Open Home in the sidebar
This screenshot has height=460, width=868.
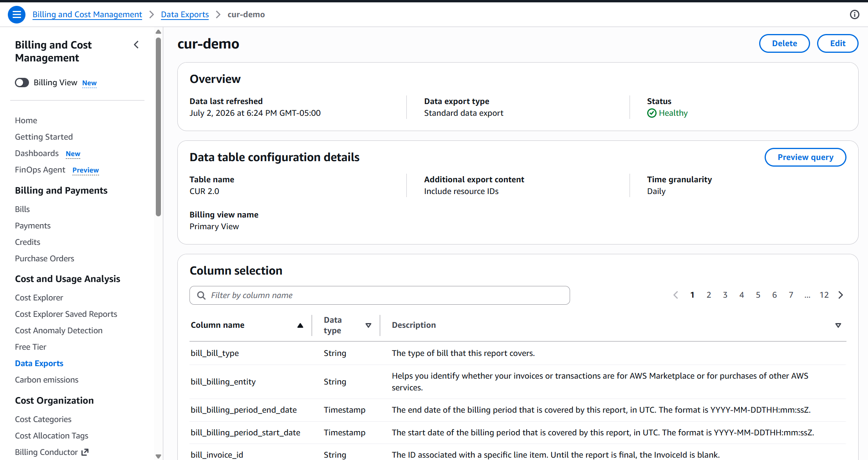coord(26,120)
